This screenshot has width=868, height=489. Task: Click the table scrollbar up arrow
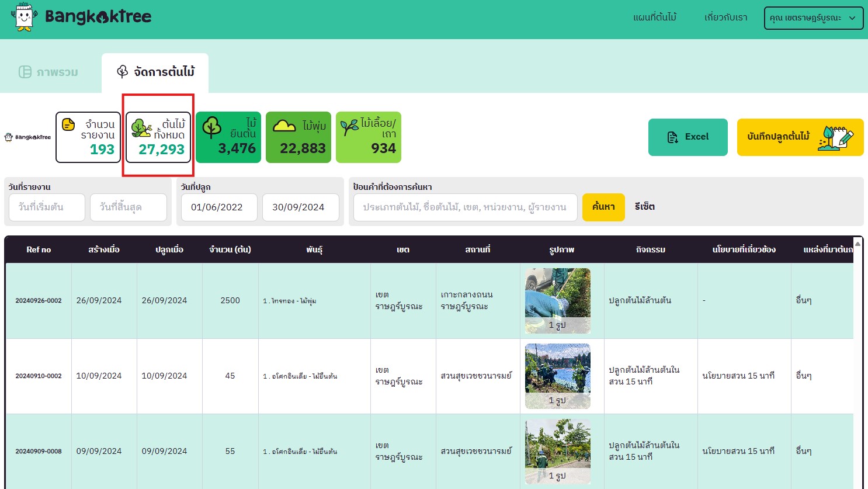tap(857, 243)
